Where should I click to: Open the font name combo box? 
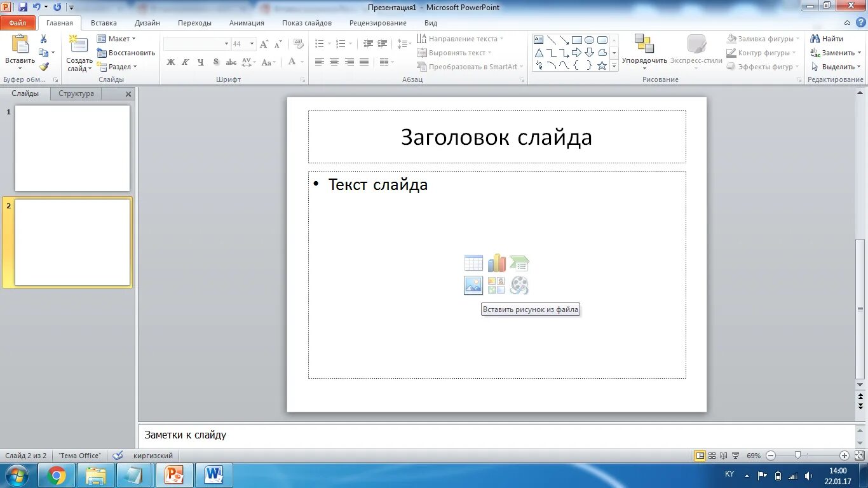point(197,44)
